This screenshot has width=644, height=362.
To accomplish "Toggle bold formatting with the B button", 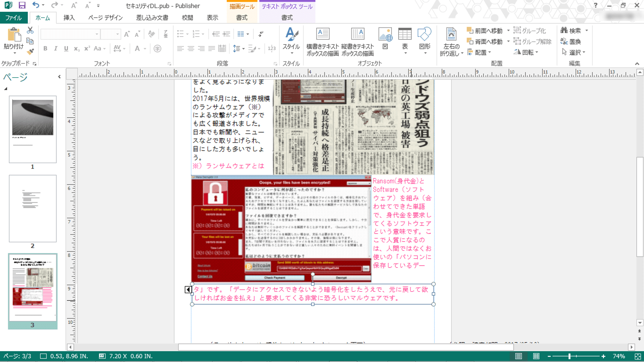I will [x=45, y=49].
